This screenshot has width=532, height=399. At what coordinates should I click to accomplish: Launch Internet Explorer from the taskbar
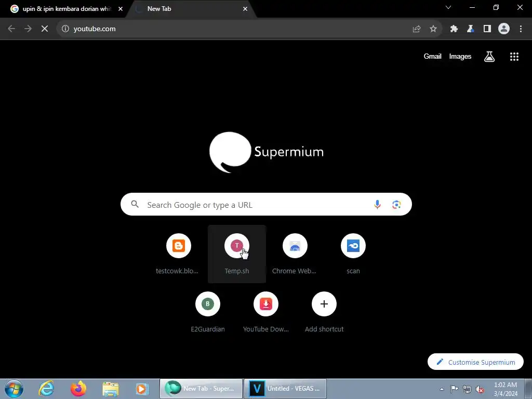click(x=46, y=389)
